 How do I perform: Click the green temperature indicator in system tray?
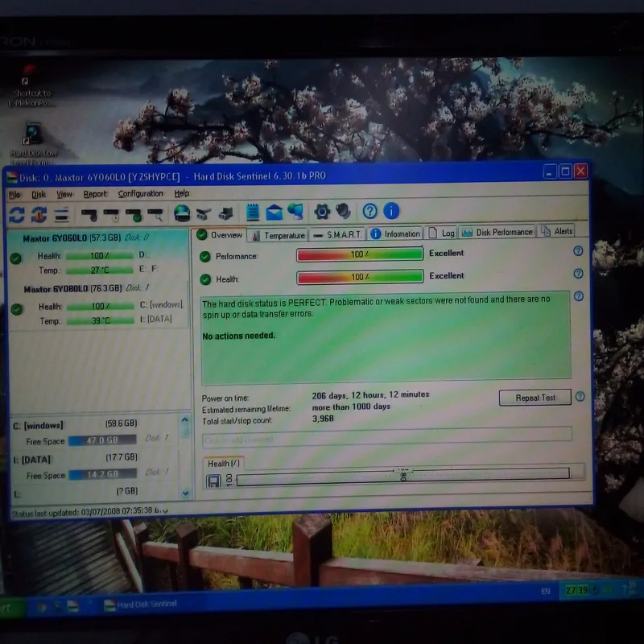pos(576,591)
